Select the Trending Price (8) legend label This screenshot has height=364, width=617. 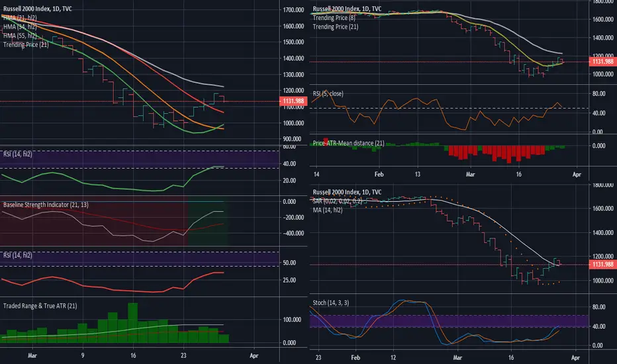click(334, 18)
